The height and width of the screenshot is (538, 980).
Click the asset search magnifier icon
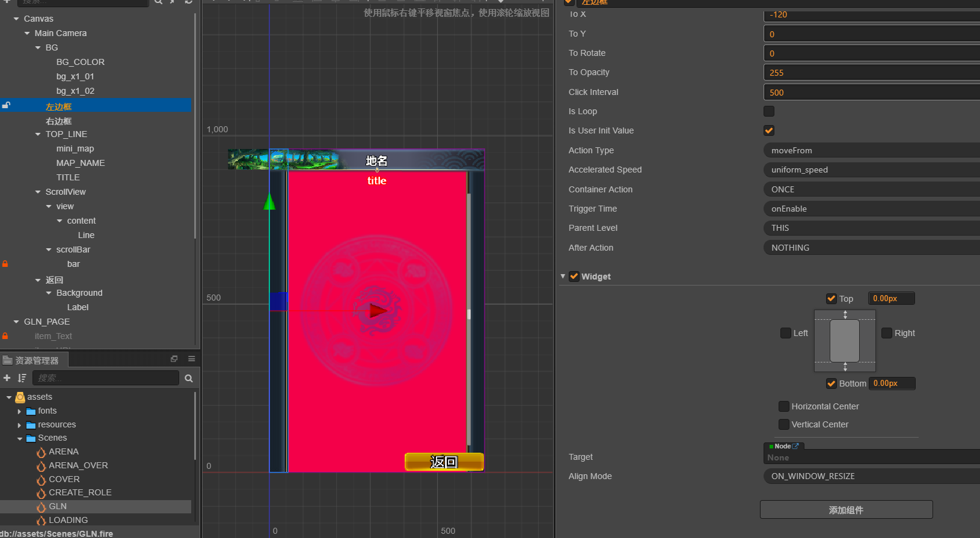(189, 378)
